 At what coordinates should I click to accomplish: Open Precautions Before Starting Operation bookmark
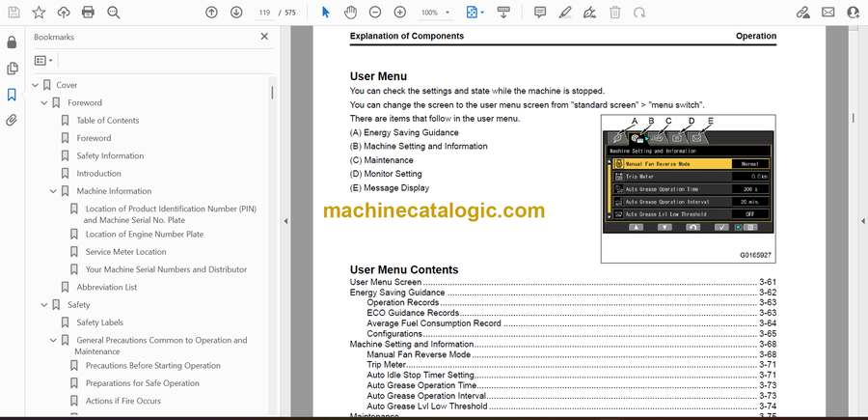[x=153, y=366]
